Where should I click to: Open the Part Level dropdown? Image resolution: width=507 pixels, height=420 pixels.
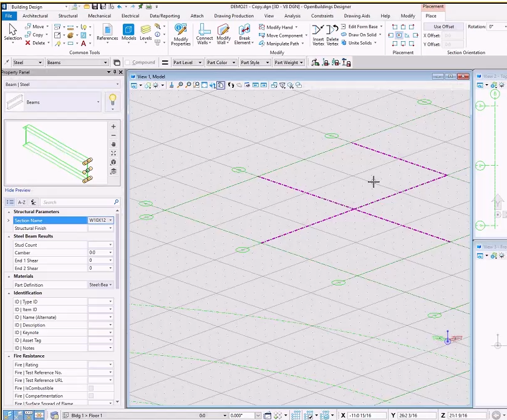(x=187, y=62)
